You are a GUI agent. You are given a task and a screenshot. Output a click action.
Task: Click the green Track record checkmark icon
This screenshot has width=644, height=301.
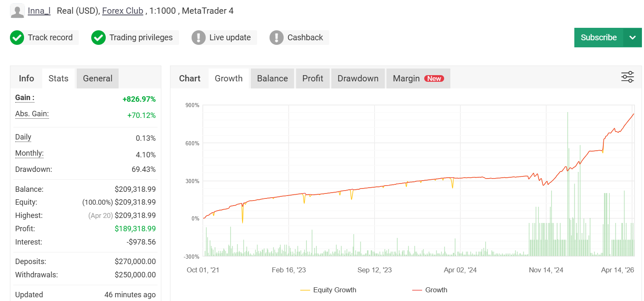[x=17, y=38]
